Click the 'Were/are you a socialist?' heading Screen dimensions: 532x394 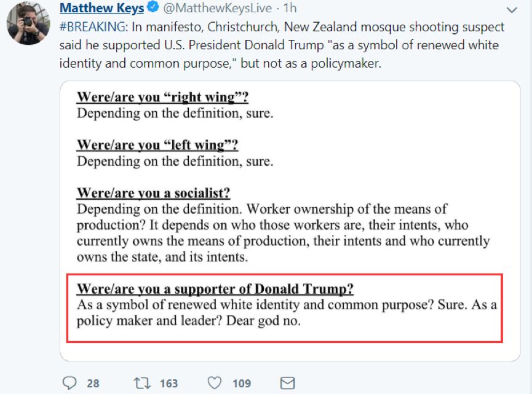pyautogui.click(x=153, y=193)
